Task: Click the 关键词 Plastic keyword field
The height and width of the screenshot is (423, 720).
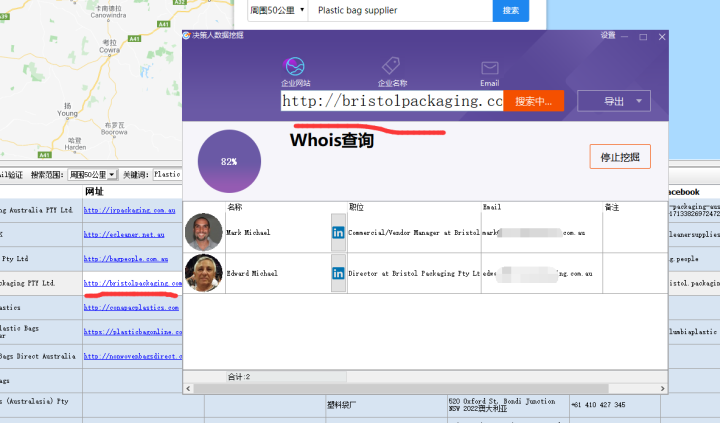Action: (167, 175)
